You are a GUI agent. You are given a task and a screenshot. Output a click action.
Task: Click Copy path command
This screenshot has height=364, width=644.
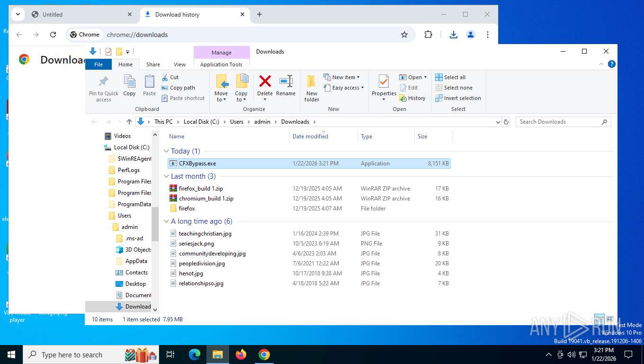178,88
